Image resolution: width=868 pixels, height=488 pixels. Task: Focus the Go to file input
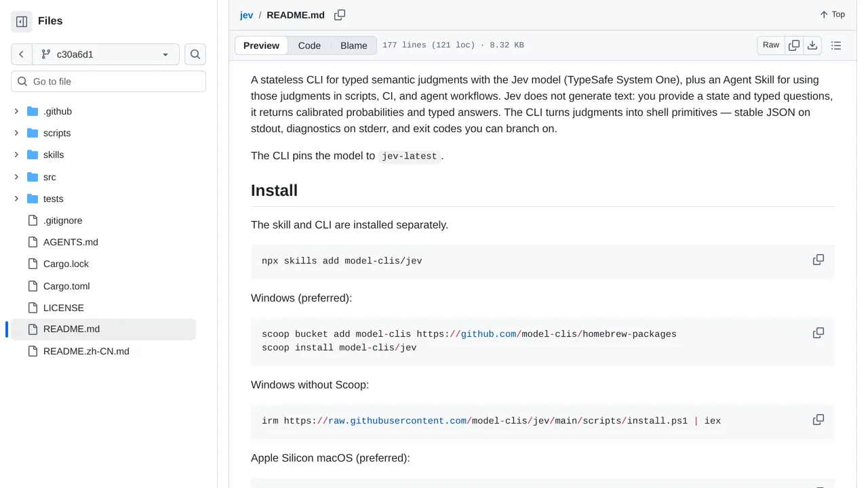(108, 81)
